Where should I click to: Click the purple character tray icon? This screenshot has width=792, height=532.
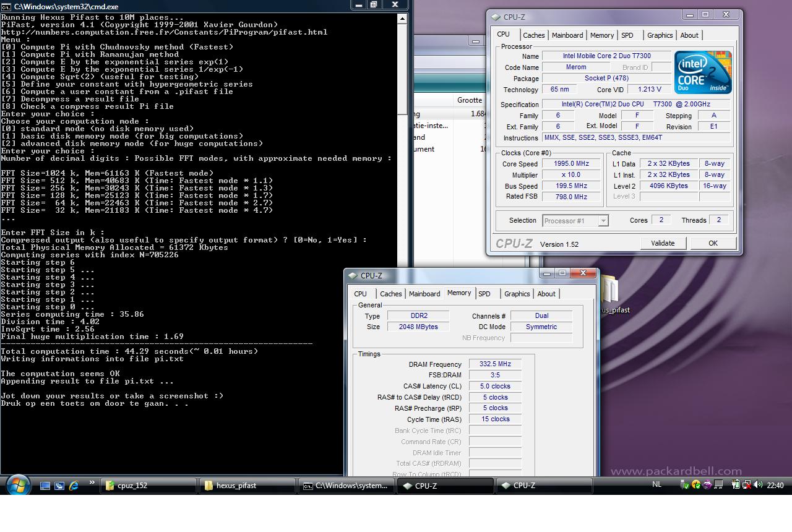click(x=707, y=484)
